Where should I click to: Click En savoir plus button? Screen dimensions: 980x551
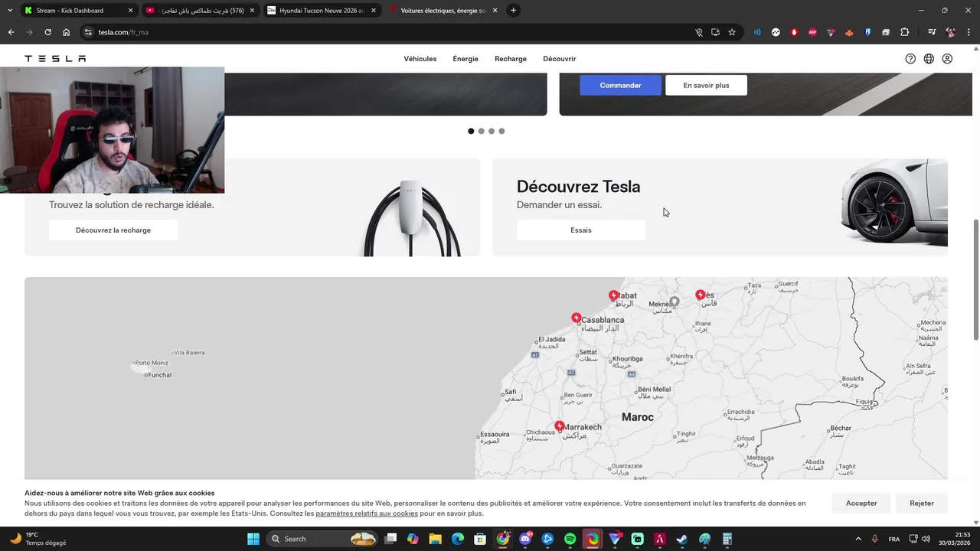706,85
